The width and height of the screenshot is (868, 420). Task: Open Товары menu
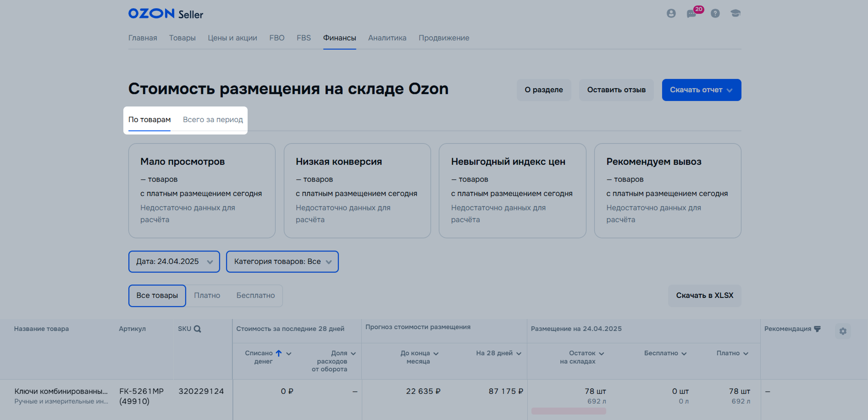182,38
